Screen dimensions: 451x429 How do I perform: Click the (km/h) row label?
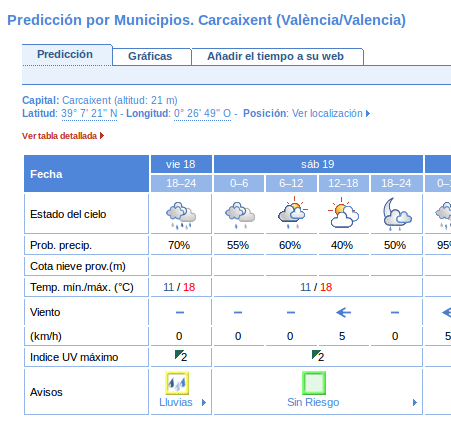pyautogui.click(x=46, y=336)
